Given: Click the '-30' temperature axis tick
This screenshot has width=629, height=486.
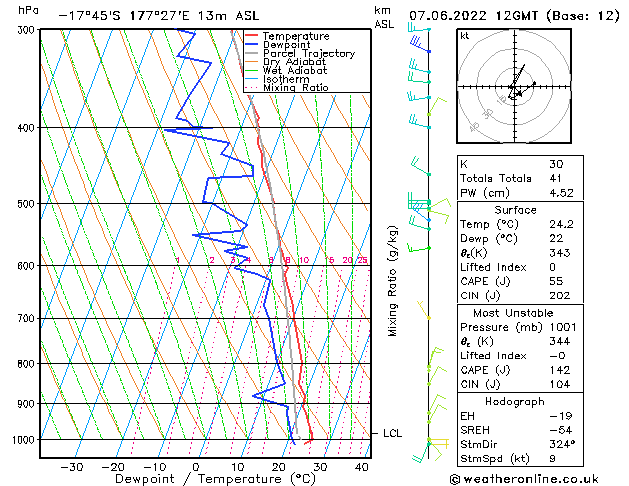Looking at the screenshot, I should (72, 467).
